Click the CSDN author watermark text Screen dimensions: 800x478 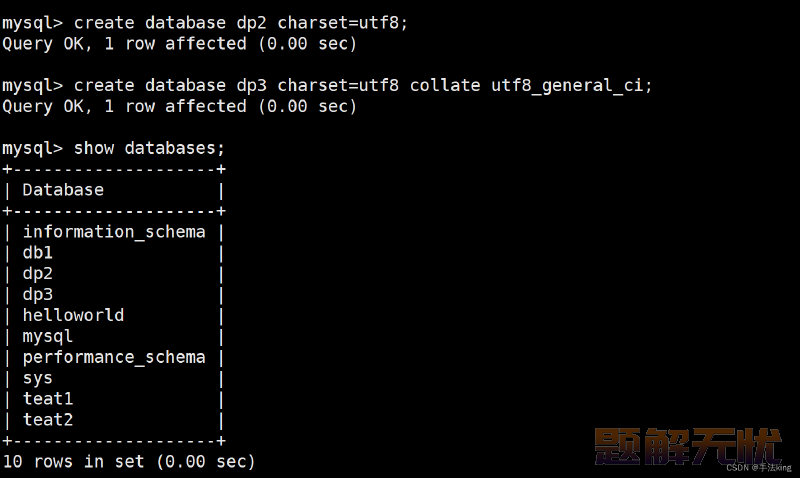(x=759, y=467)
